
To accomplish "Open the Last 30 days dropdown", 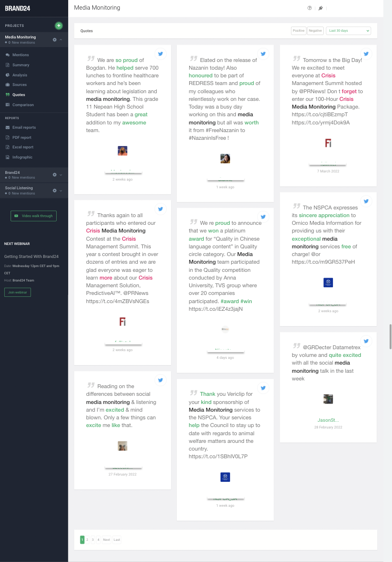I will coord(348,31).
